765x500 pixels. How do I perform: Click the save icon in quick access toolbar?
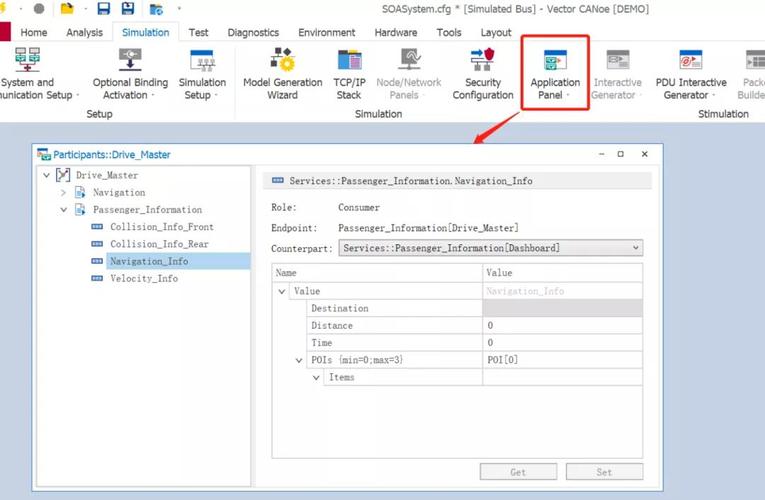coord(104,8)
